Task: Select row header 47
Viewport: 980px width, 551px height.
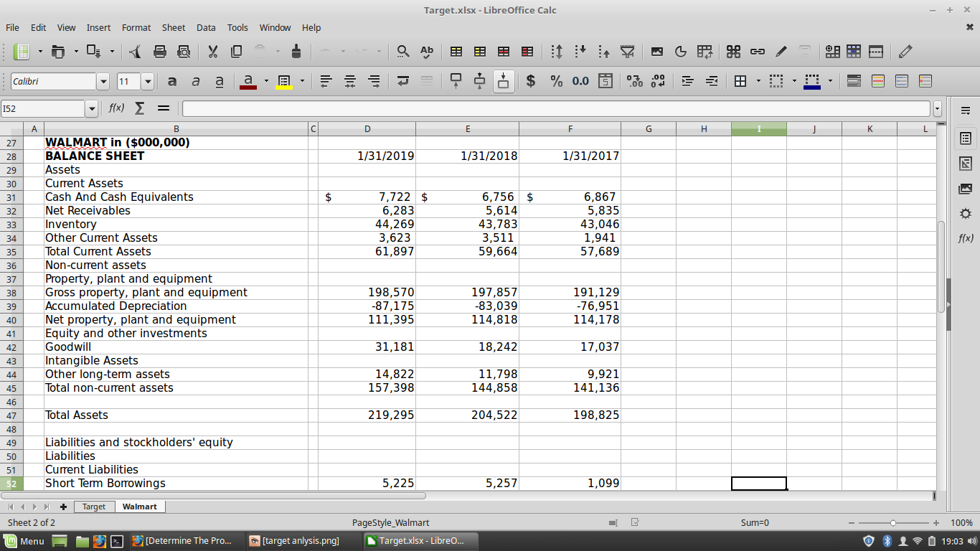Action: pos(11,415)
